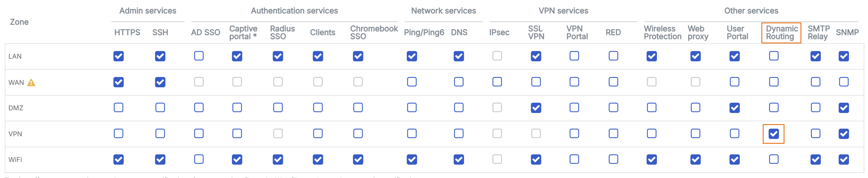Viewport: 868px width, 178px height.
Task: Disable SMTP Relay for LAN zone
Action: click(816, 56)
